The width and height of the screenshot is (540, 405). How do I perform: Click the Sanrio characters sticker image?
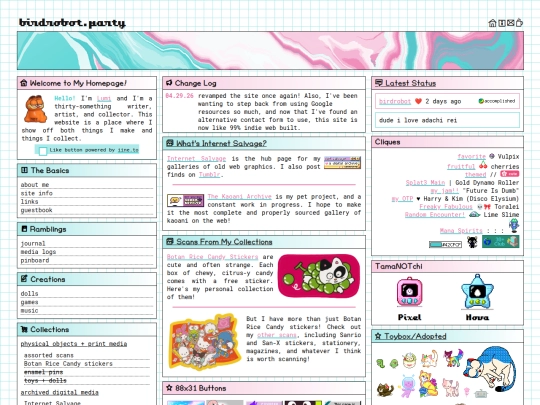tap(205, 342)
